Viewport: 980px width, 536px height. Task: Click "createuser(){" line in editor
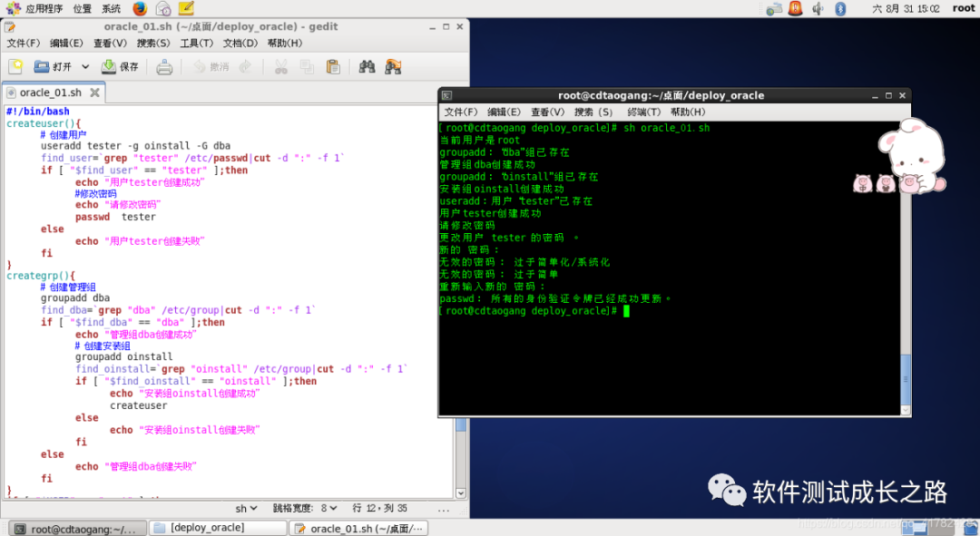tap(44, 123)
